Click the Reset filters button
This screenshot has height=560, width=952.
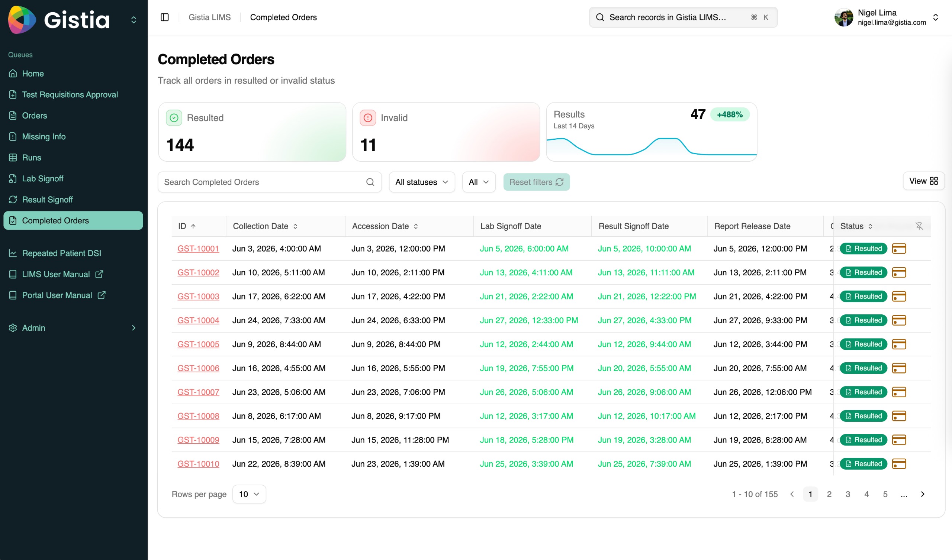point(536,182)
